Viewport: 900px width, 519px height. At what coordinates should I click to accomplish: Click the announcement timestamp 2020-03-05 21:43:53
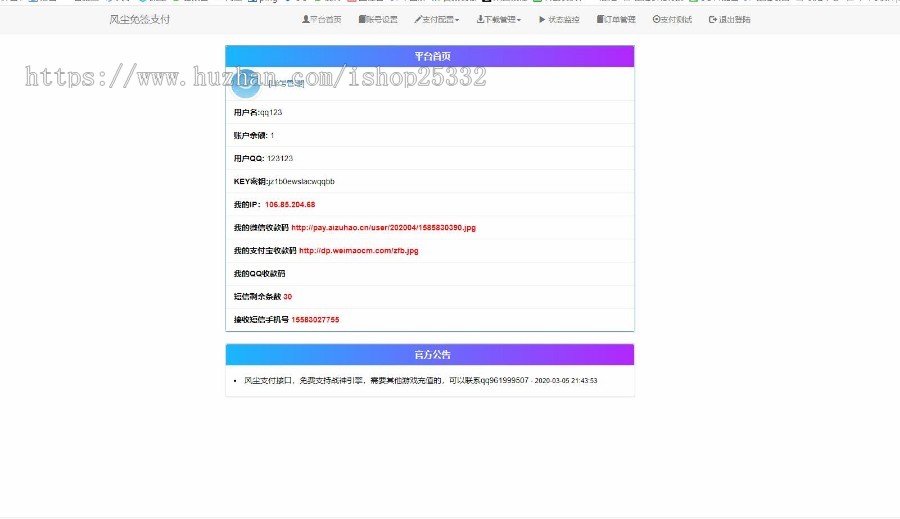(x=566, y=381)
